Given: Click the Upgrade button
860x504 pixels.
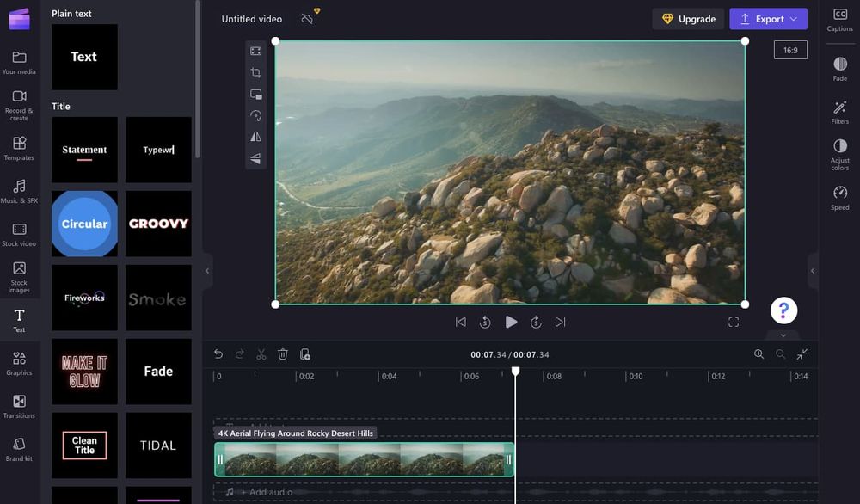Looking at the screenshot, I should click(x=688, y=18).
